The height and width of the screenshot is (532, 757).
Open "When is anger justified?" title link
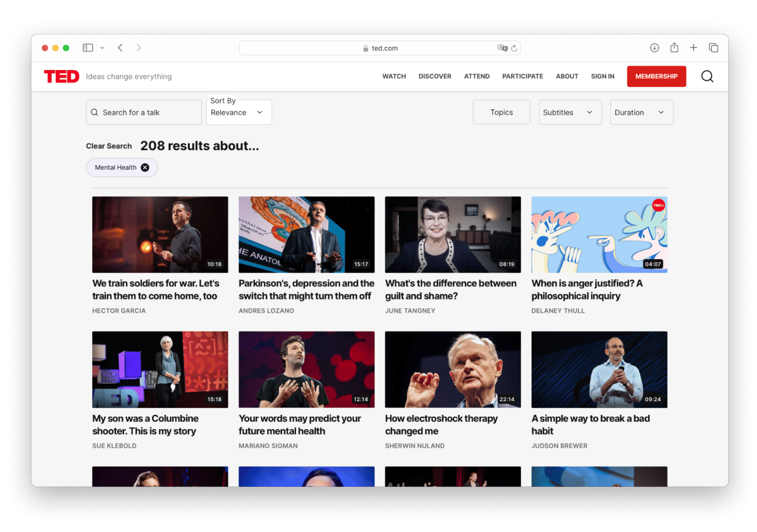coord(587,290)
